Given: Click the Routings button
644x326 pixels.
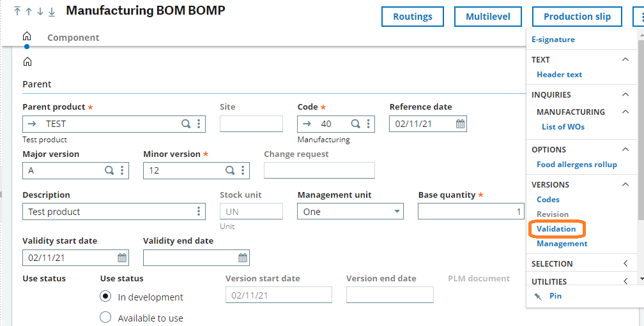Looking at the screenshot, I should tap(413, 17).
